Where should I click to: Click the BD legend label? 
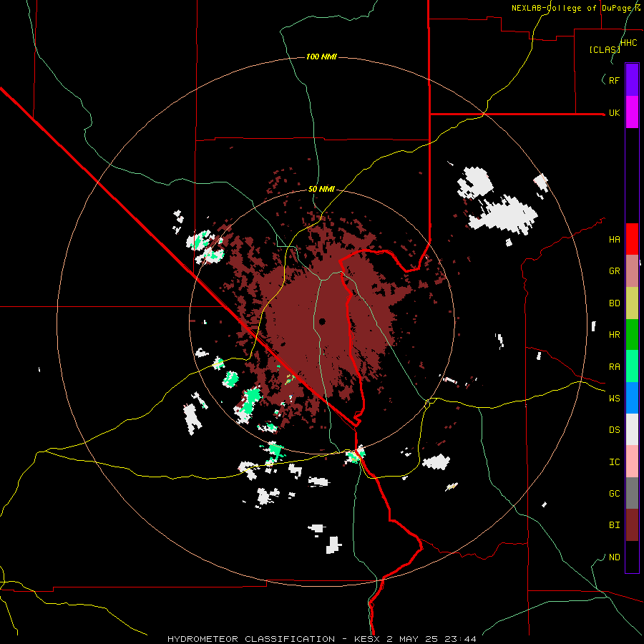614,303
